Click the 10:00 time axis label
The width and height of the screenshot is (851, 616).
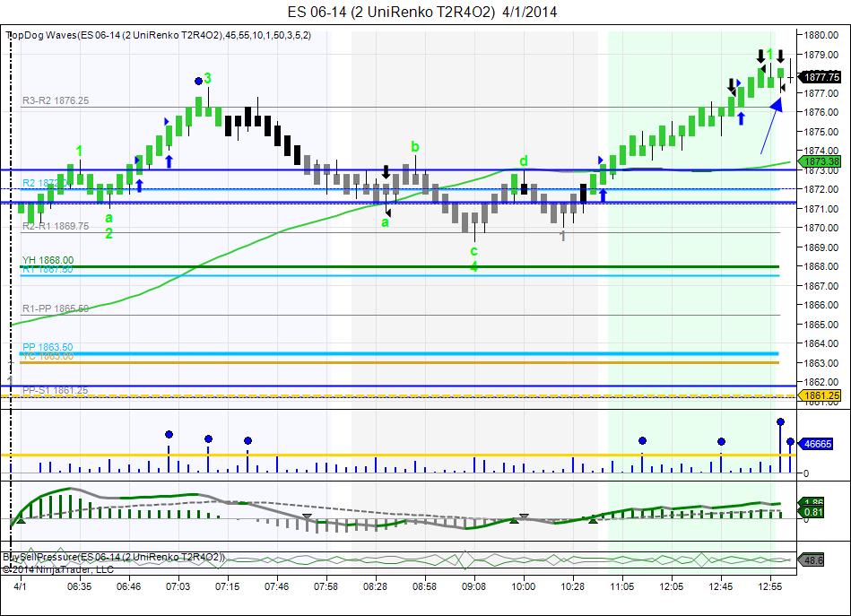coord(523,586)
